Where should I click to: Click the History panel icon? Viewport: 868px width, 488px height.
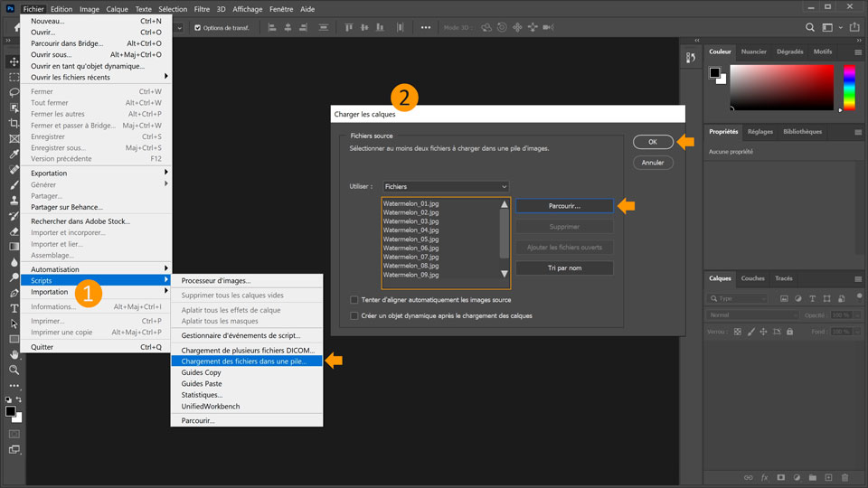pyautogui.click(x=691, y=58)
